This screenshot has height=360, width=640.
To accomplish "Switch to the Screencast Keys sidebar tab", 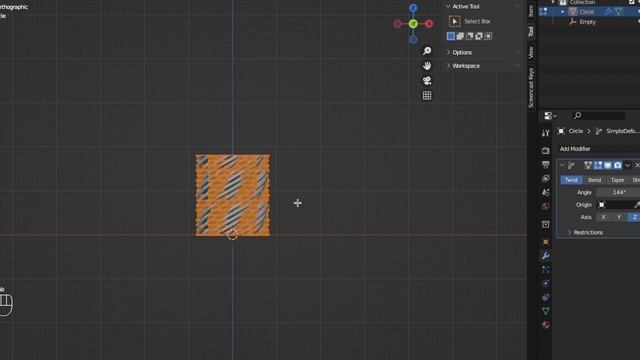I will pyautogui.click(x=531, y=88).
